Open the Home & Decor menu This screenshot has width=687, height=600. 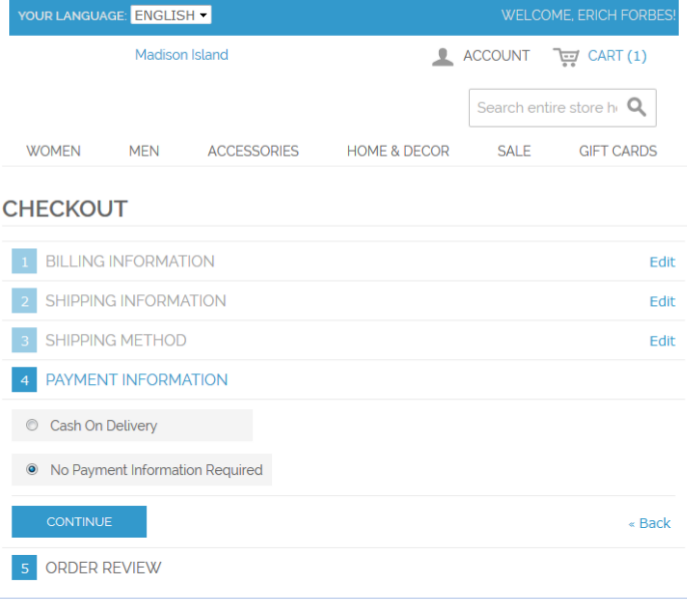[398, 151]
